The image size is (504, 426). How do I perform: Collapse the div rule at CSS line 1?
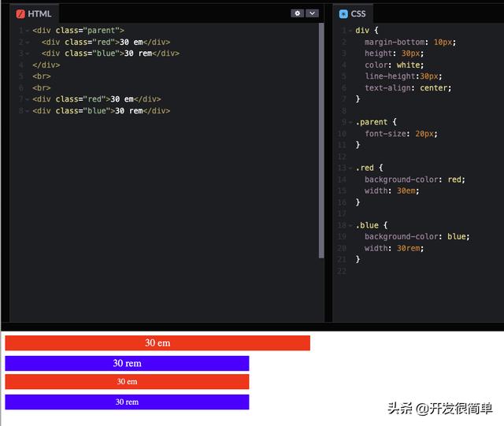coord(350,31)
